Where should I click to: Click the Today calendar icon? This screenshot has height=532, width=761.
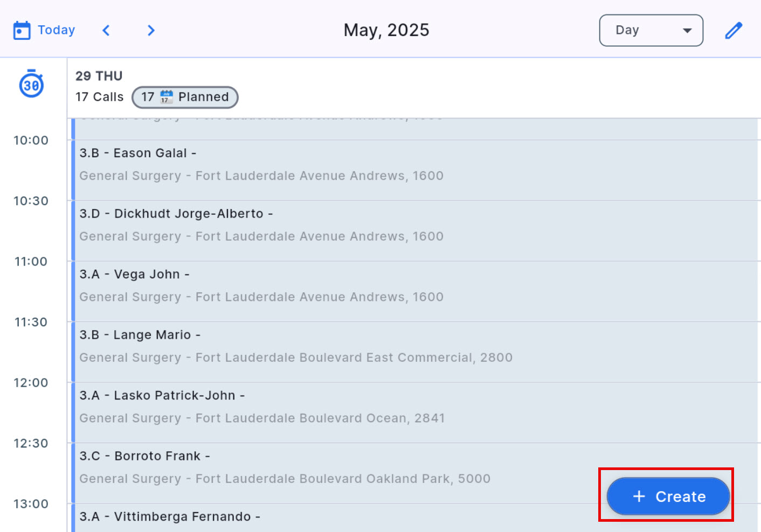click(22, 31)
